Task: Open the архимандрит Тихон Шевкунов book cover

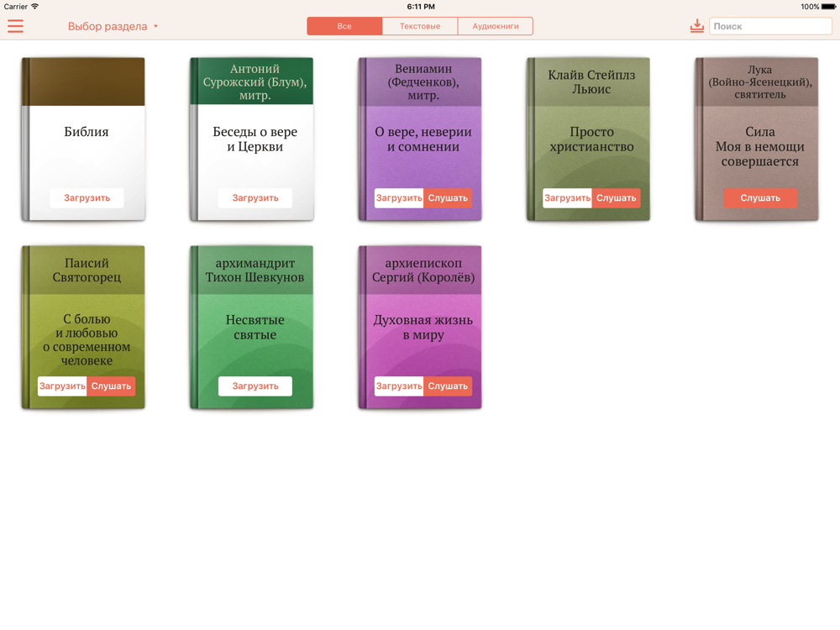Action: [252, 327]
